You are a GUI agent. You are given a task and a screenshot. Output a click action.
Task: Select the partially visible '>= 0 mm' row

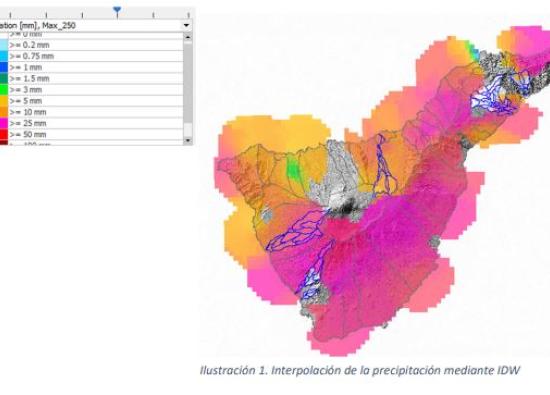(x=91, y=35)
